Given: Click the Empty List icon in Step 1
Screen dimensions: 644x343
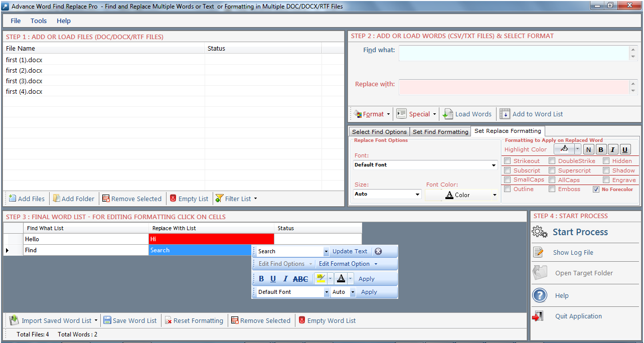Looking at the screenshot, I should (173, 199).
